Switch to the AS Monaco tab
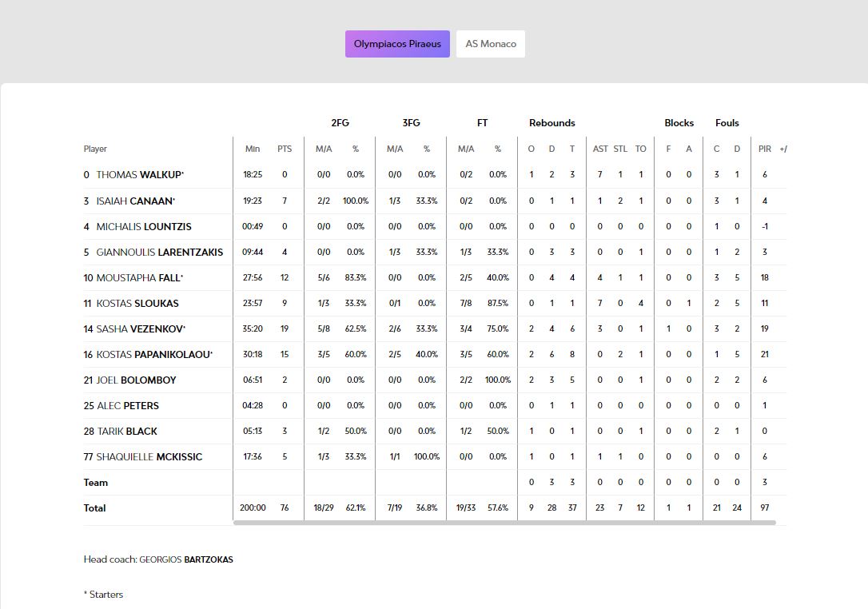Image resolution: width=868 pixels, height=609 pixels. point(491,44)
